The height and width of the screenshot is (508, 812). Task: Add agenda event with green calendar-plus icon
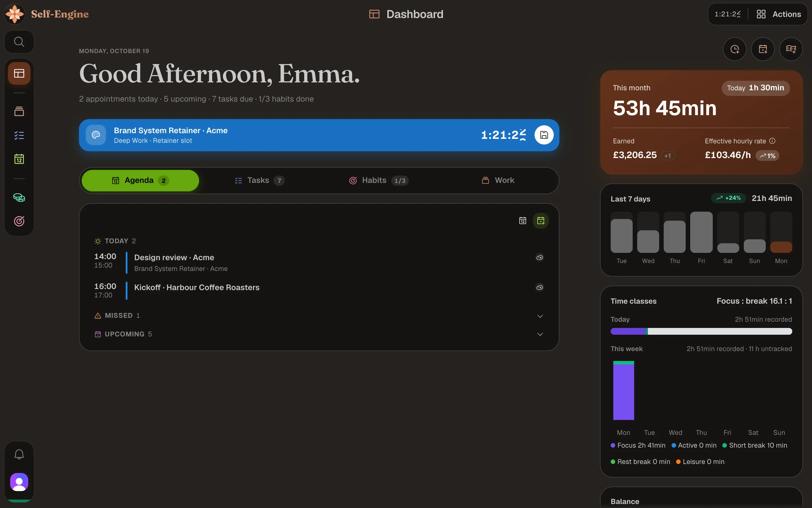tap(541, 221)
